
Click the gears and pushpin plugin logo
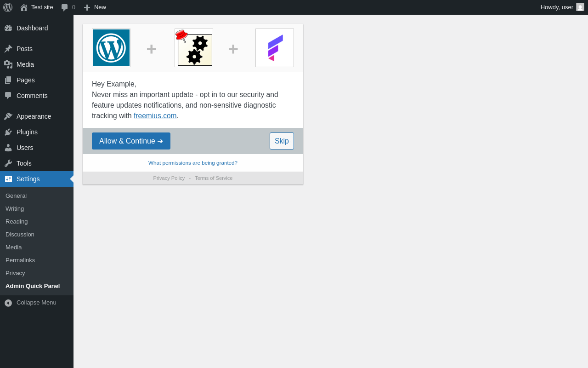pyautogui.click(x=194, y=48)
